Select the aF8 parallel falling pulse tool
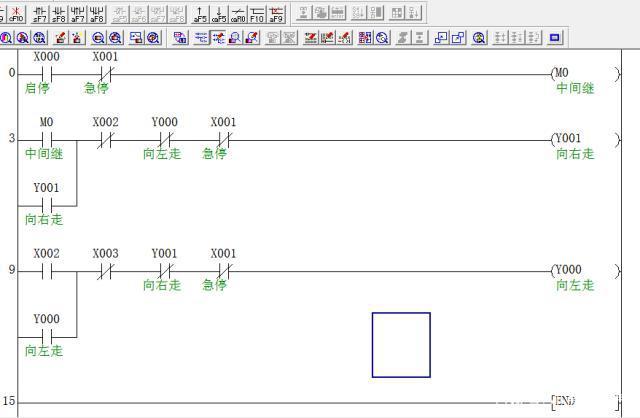The image size is (640, 418). tap(97, 13)
